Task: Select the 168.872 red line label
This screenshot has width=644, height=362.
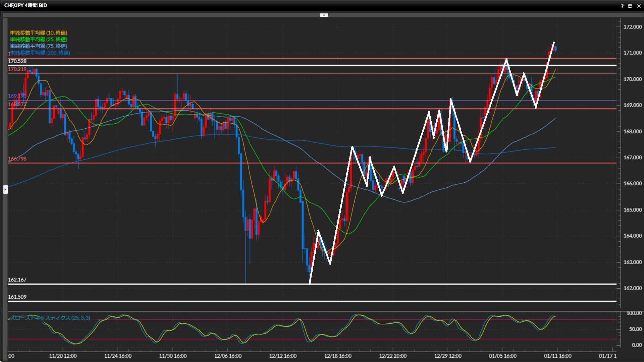Action: 17,104
